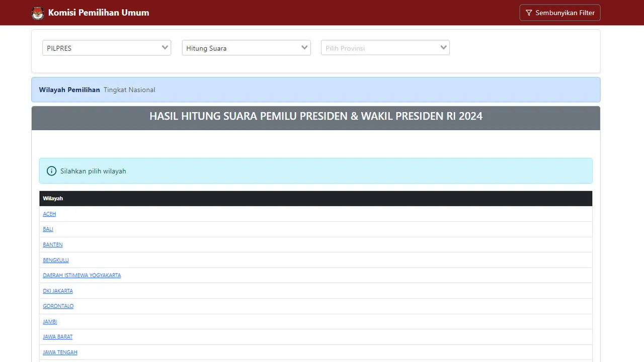Click the JAWA BARAT region link
Image resolution: width=644 pixels, height=362 pixels.
(57, 336)
